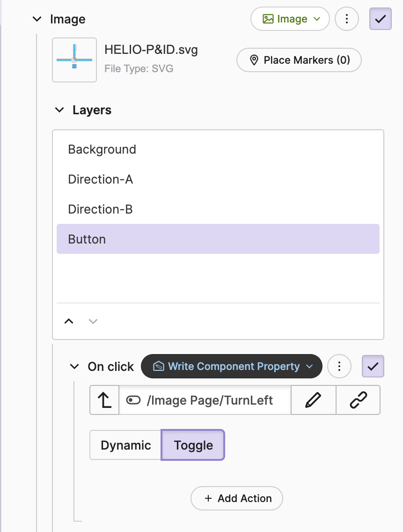The height and width of the screenshot is (532, 403).
Task: Select the Toggle mode option
Action: 193,445
